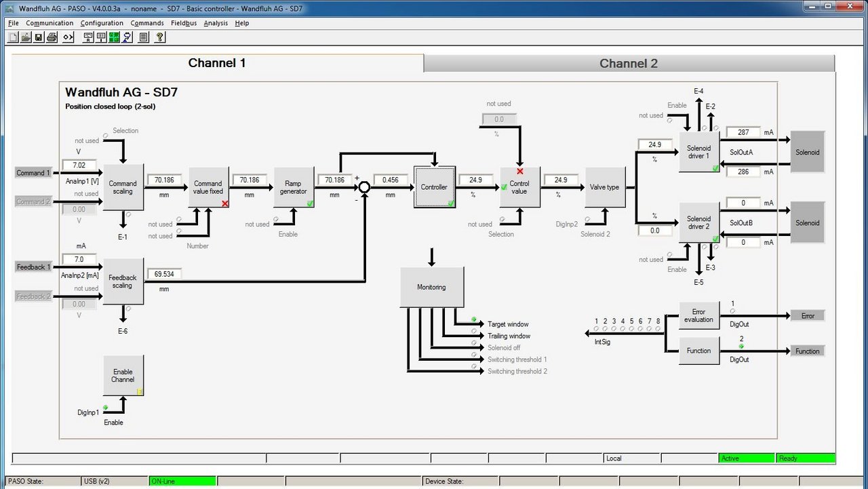Click the DigOut 1 error indicator
The image size is (868, 489).
click(732, 311)
